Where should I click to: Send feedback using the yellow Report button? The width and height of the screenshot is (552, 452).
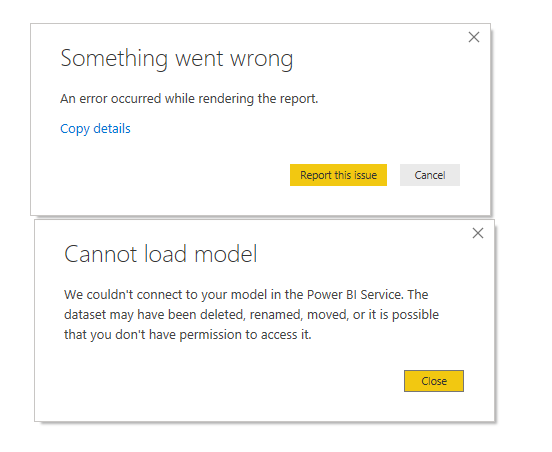tap(338, 175)
